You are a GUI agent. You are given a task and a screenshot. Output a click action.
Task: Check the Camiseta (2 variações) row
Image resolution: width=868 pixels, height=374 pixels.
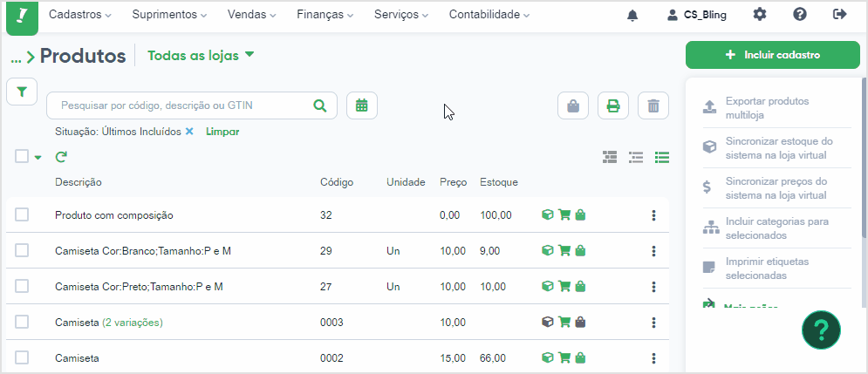[22, 322]
